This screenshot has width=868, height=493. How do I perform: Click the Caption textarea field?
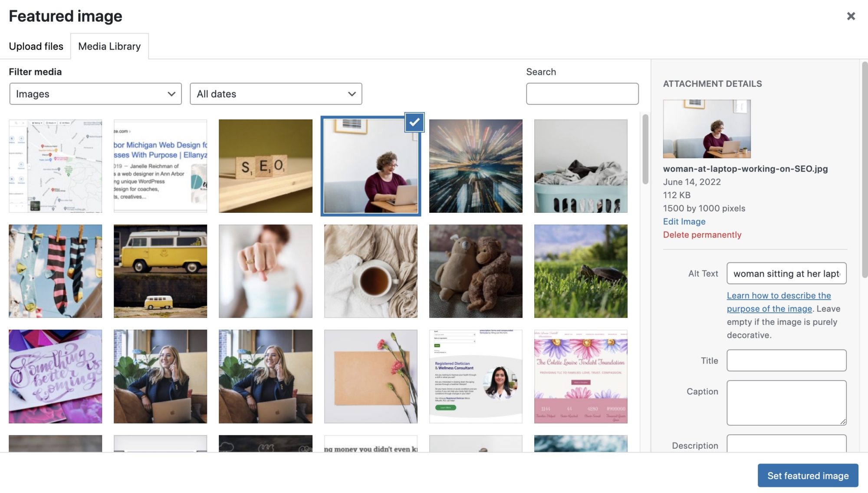pos(786,402)
